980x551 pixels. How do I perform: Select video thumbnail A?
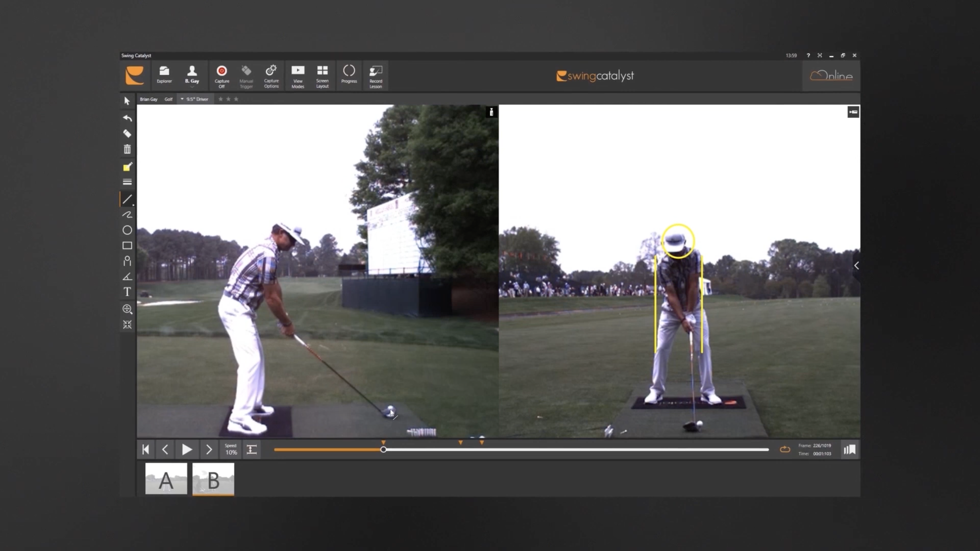point(166,478)
